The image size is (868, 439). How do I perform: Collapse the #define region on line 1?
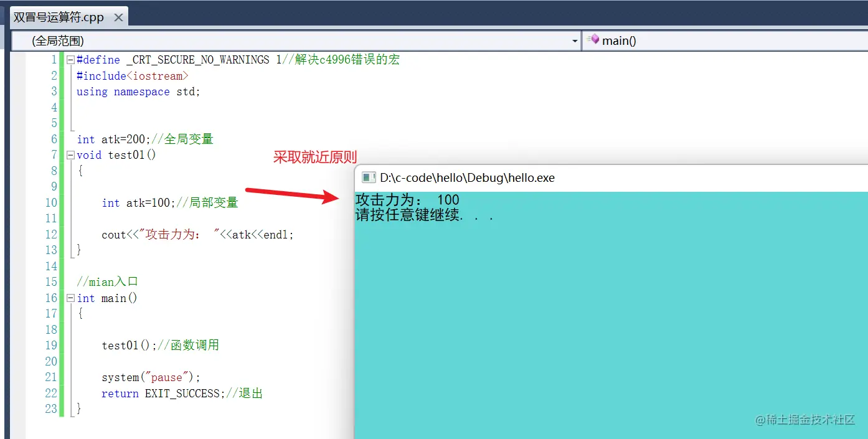click(70, 60)
